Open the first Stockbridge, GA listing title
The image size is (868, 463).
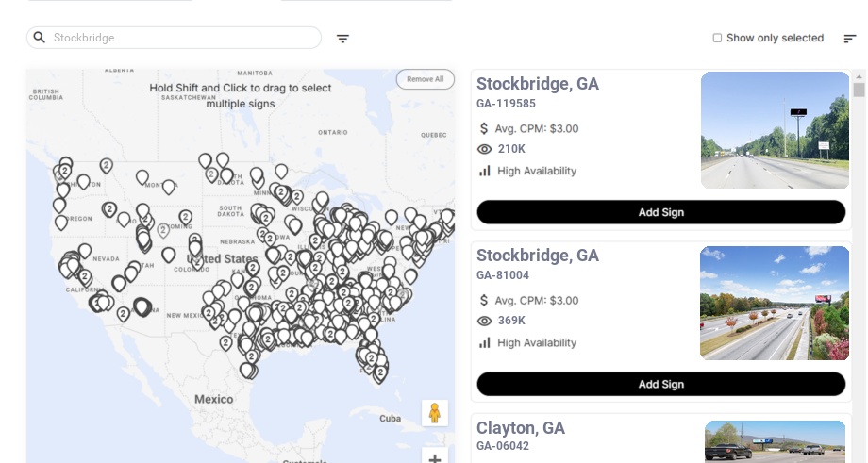pos(538,84)
